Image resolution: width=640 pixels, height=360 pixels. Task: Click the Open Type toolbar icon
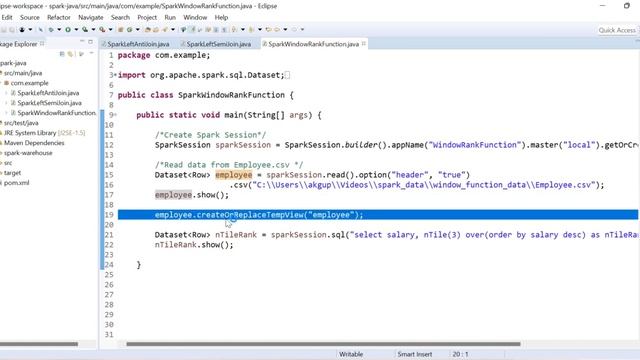147,29
